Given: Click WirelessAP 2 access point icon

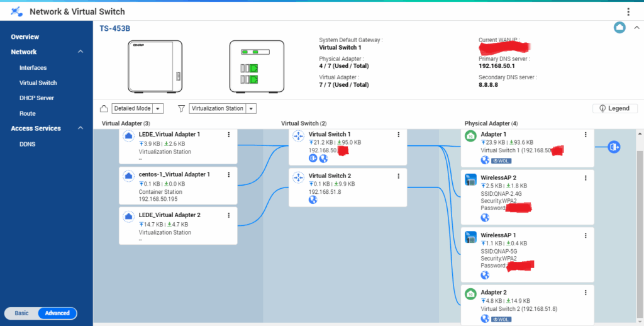Looking at the screenshot, I should pyautogui.click(x=470, y=179).
